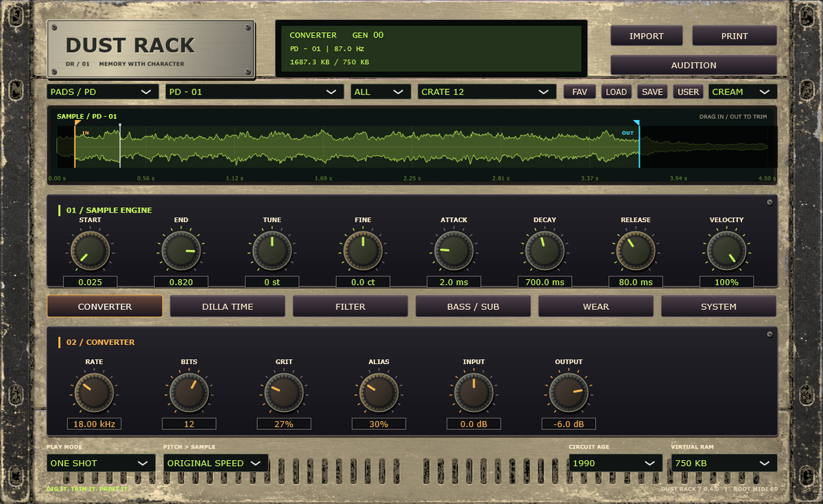Screen dimensions: 823x504
Task: Click the START knob
Action: pyautogui.click(x=90, y=250)
